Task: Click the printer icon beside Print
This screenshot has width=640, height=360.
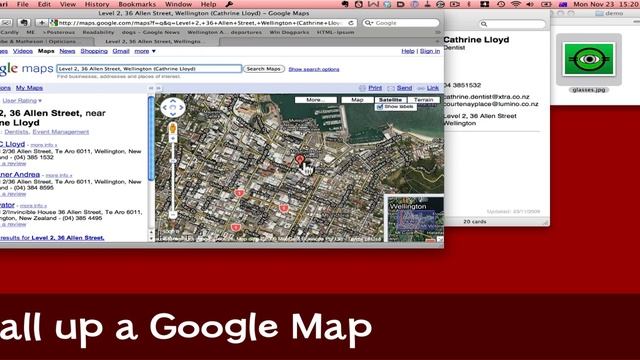Action: click(362, 88)
